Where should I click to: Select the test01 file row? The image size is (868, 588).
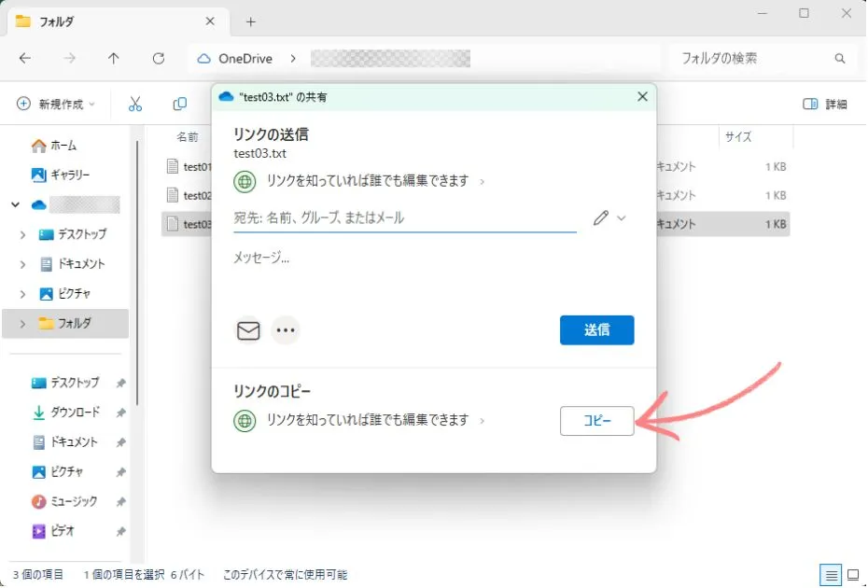[x=187, y=166]
